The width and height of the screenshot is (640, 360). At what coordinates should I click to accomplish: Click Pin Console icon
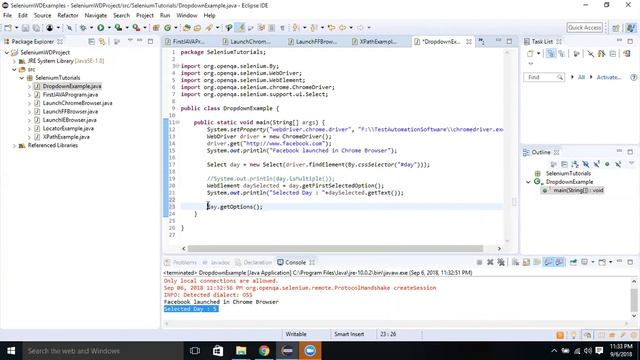(573, 262)
